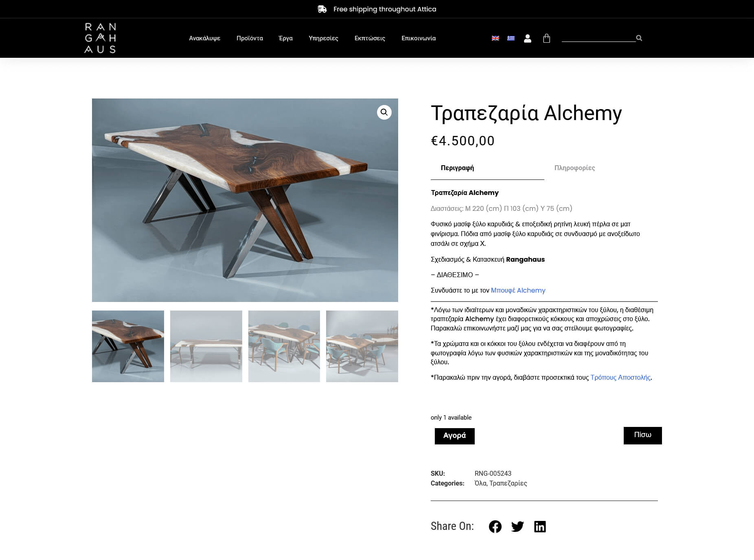This screenshot has width=754, height=560.
Task: Follow the Μπουφέ Alchemy link
Action: coord(518,290)
